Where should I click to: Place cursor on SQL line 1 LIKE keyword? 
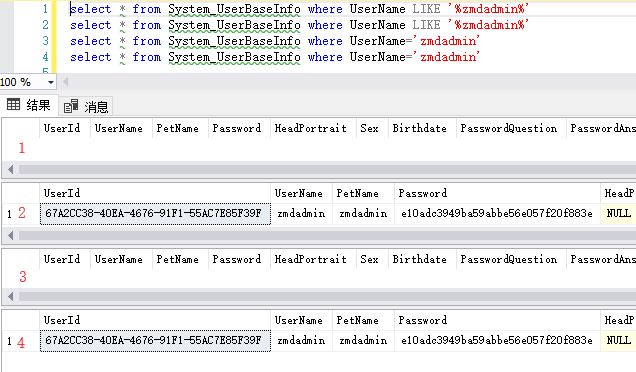click(x=426, y=9)
